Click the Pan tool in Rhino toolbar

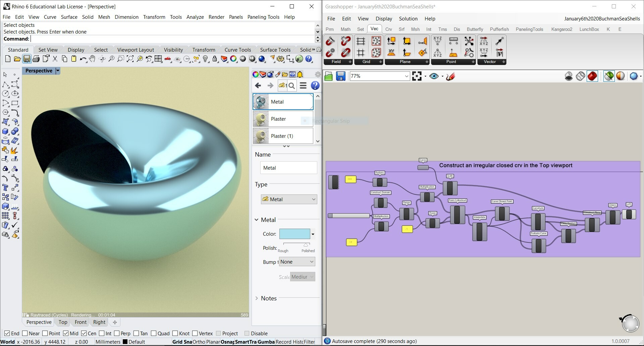pos(92,59)
